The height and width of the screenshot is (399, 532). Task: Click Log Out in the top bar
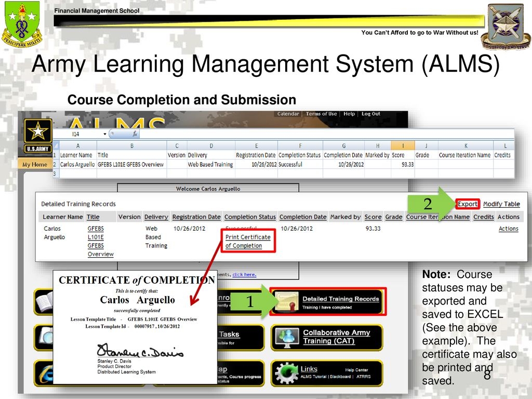pyautogui.click(x=371, y=114)
